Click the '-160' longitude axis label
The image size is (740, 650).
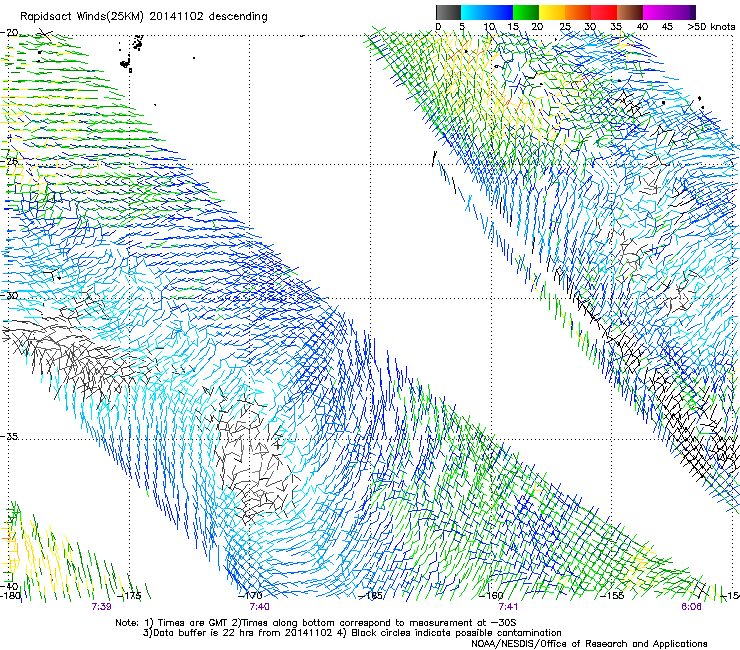(x=492, y=595)
